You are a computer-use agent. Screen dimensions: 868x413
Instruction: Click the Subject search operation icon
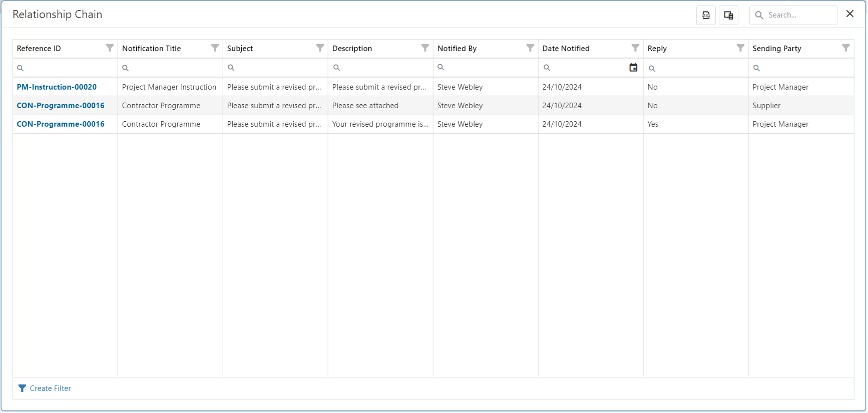[231, 68]
